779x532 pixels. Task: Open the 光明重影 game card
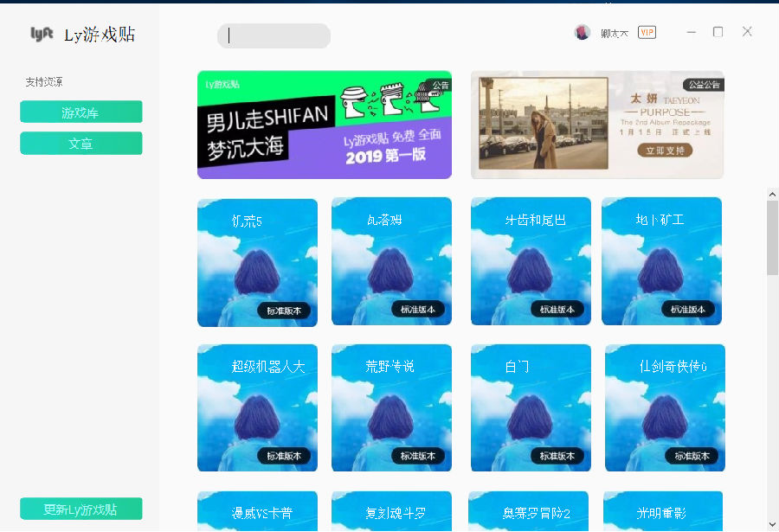[663, 511]
